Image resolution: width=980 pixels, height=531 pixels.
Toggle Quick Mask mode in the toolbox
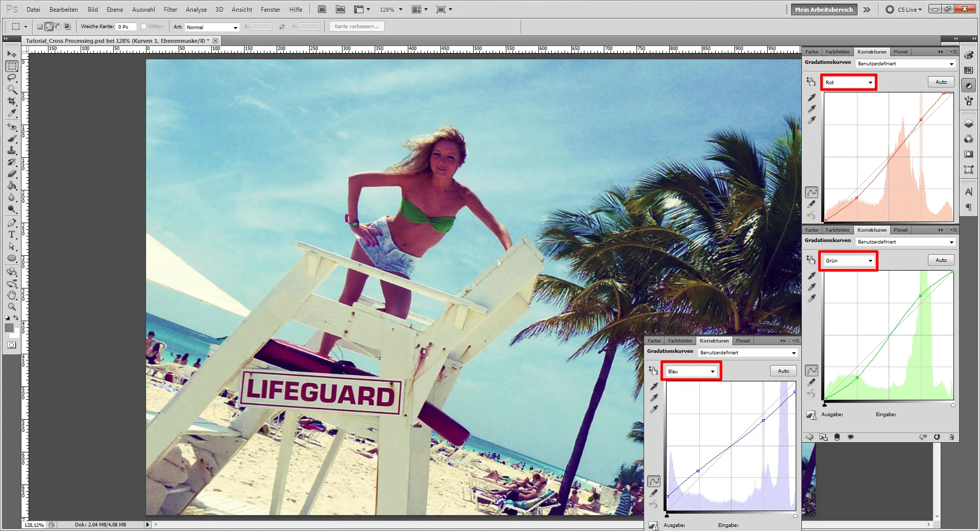click(11, 345)
